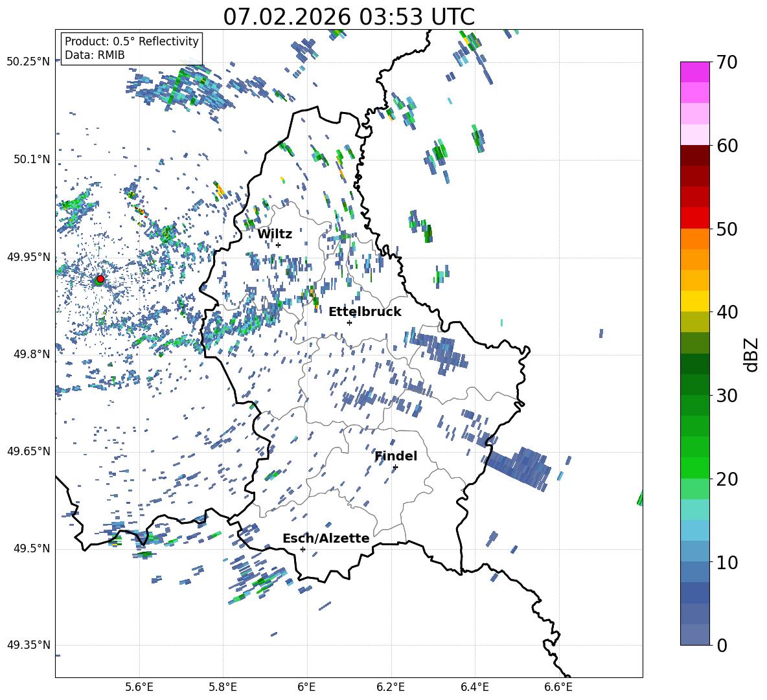Click the dark blue colorbar segment just above 0
The height and width of the screenshot is (700, 767).
click(694, 635)
